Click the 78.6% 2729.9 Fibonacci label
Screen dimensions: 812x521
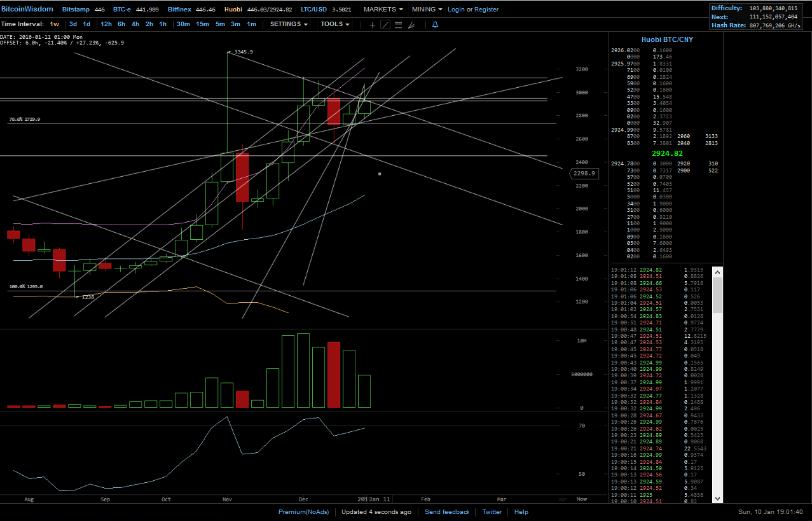pyautogui.click(x=25, y=120)
